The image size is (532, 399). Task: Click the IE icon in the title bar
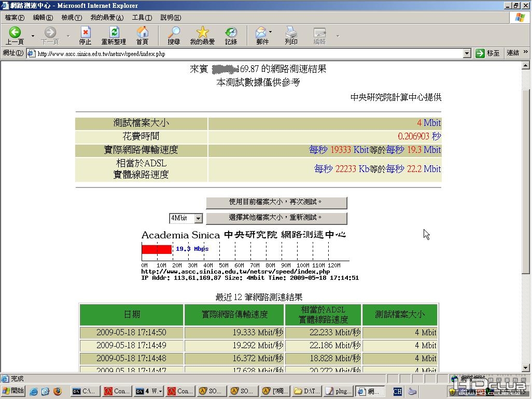pos(5,5)
